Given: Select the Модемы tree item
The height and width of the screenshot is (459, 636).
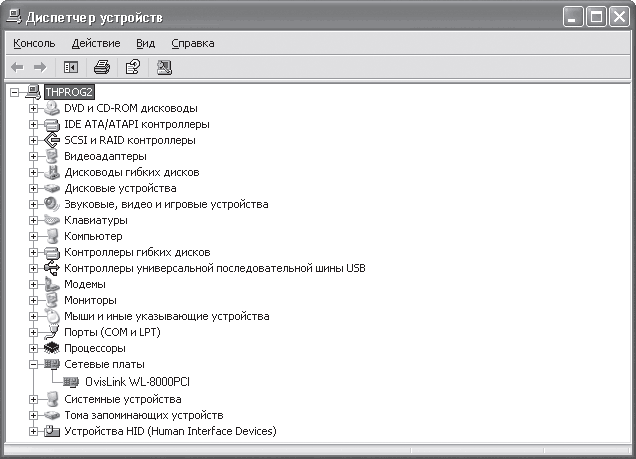Looking at the screenshot, I should click(85, 284).
